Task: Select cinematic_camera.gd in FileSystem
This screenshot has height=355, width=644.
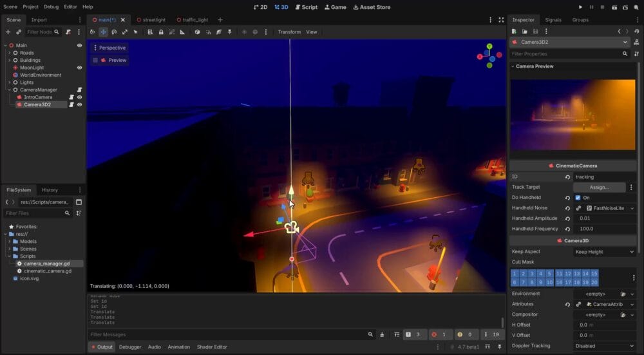Action: pyautogui.click(x=48, y=271)
